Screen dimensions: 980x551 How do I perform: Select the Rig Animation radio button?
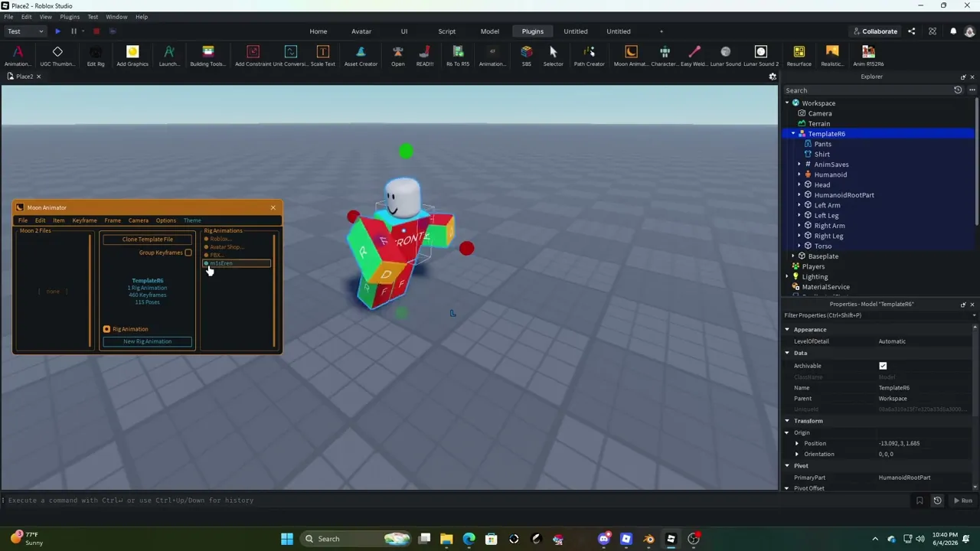tap(106, 329)
